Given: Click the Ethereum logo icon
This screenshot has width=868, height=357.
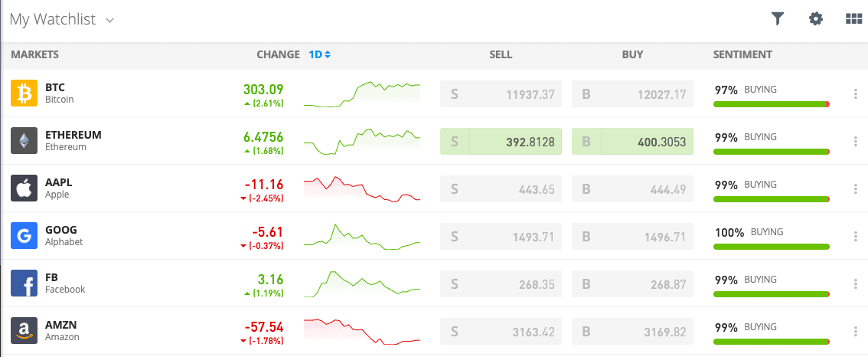Looking at the screenshot, I should (24, 141).
